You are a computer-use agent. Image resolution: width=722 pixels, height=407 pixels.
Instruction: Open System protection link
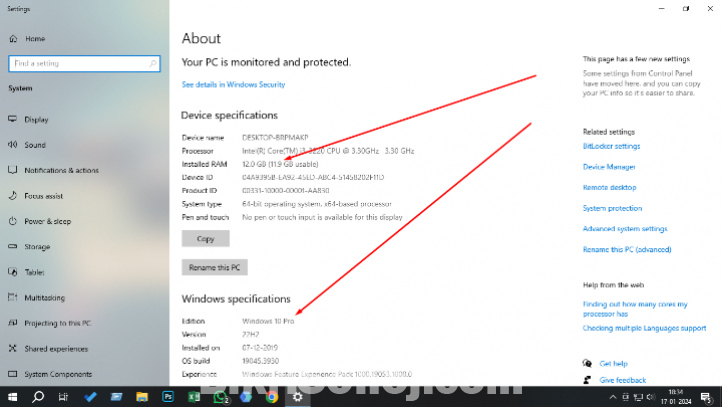pos(612,209)
